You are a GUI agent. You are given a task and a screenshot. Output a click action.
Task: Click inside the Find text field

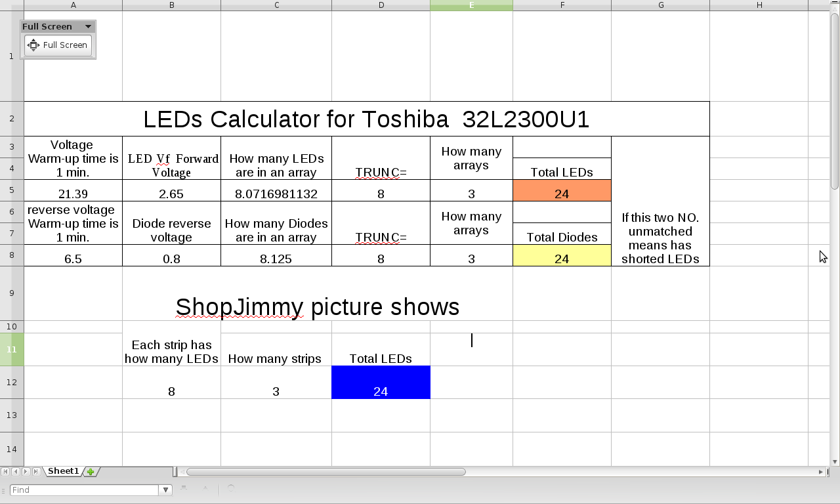pyautogui.click(x=85, y=490)
